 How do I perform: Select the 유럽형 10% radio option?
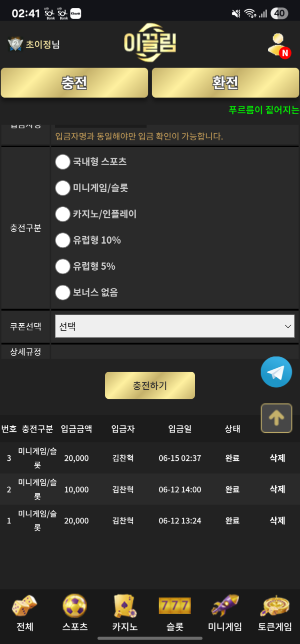(62, 240)
